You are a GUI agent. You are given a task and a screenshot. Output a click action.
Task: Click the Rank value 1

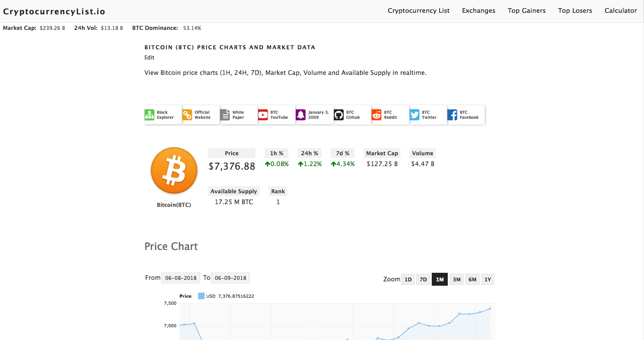[x=278, y=202]
